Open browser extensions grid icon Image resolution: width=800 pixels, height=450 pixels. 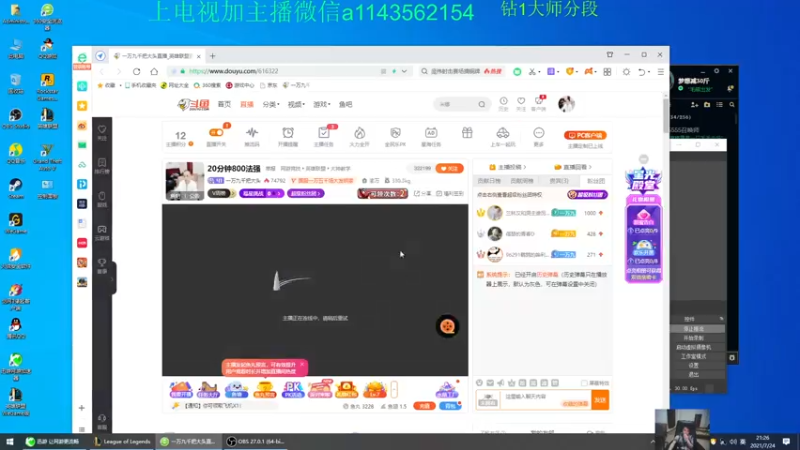607,72
